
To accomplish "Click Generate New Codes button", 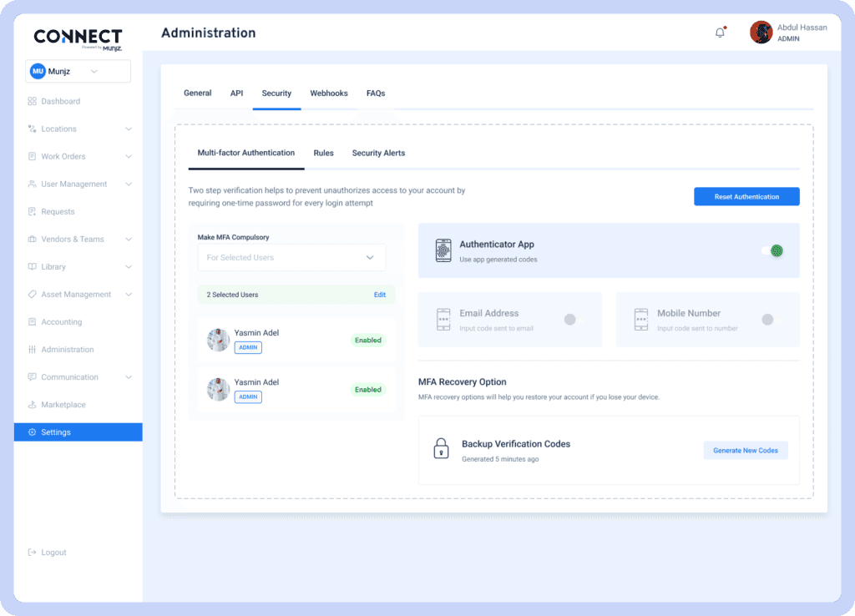I will click(745, 451).
